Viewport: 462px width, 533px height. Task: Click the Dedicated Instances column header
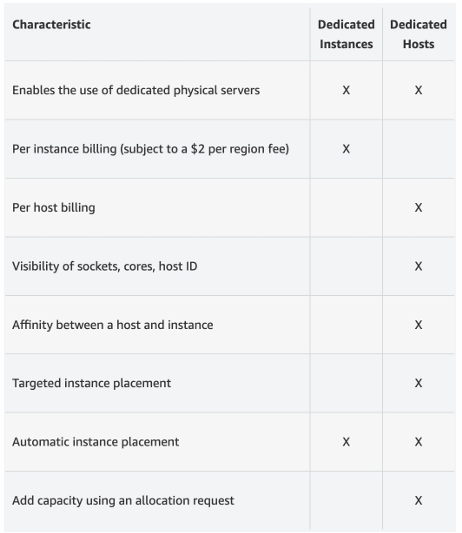(346, 34)
